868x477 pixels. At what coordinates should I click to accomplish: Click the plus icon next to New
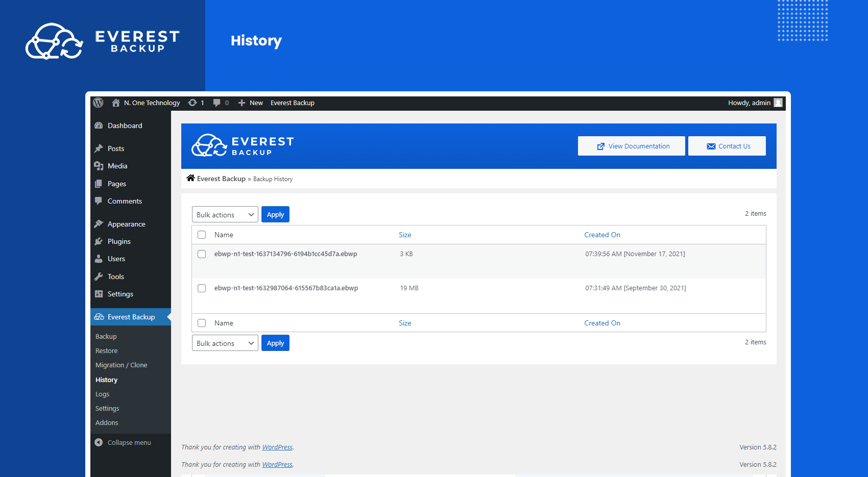[242, 103]
